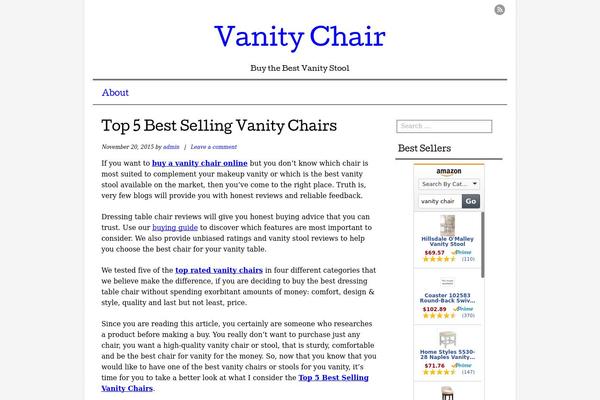Click the RSS feed icon
This screenshot has height=400, width=600.
coord(499,10)
